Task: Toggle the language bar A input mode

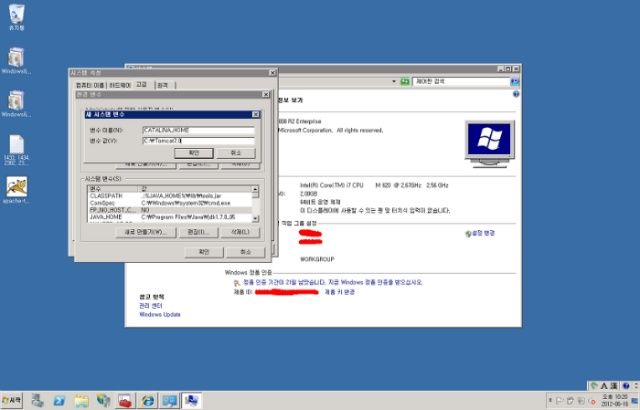Action: click(x=604, y=386)
